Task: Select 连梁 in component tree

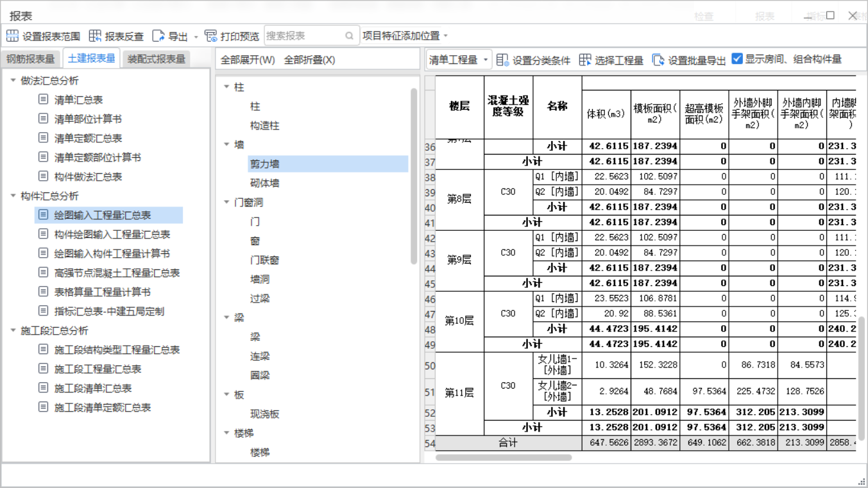Action: (x=260, y=356)
